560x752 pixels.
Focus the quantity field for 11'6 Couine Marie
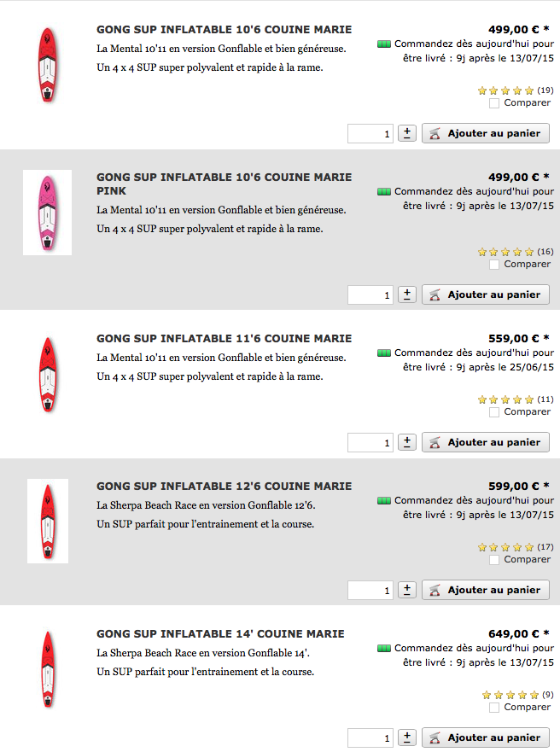pos(370,442)
